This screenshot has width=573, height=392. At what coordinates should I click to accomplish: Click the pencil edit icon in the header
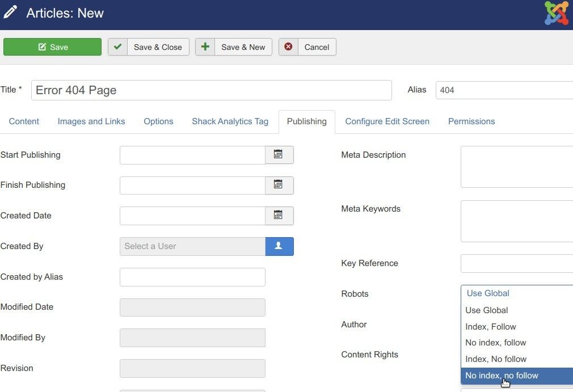point(9,11)
